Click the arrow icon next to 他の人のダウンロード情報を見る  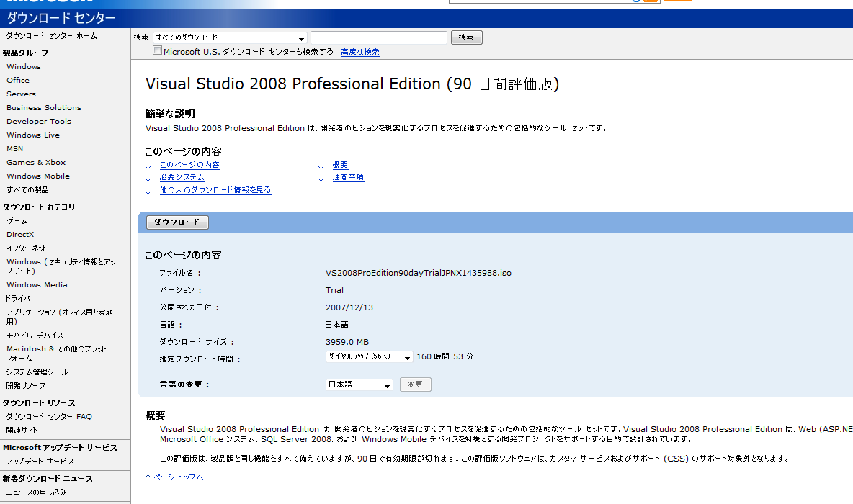[148, 191]
